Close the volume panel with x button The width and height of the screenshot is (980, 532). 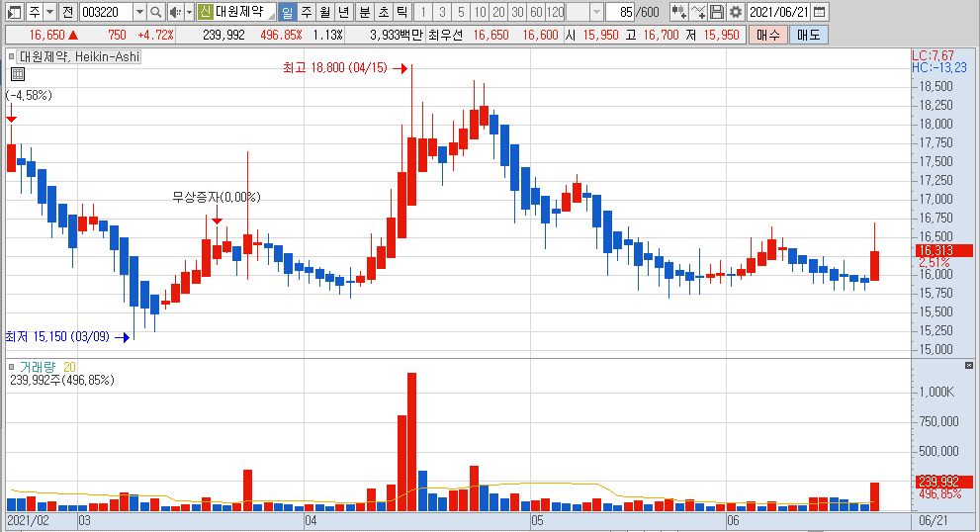click(x=969, y=365)
